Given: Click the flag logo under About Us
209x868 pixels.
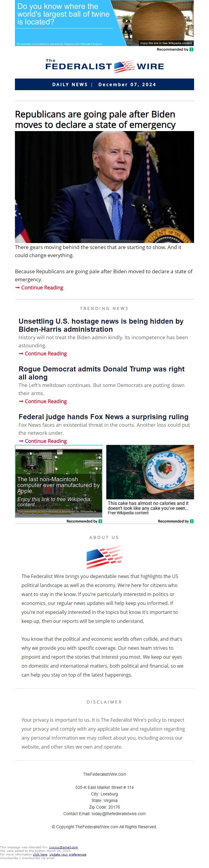Looking at the screenshot, I should pos(104,557).
